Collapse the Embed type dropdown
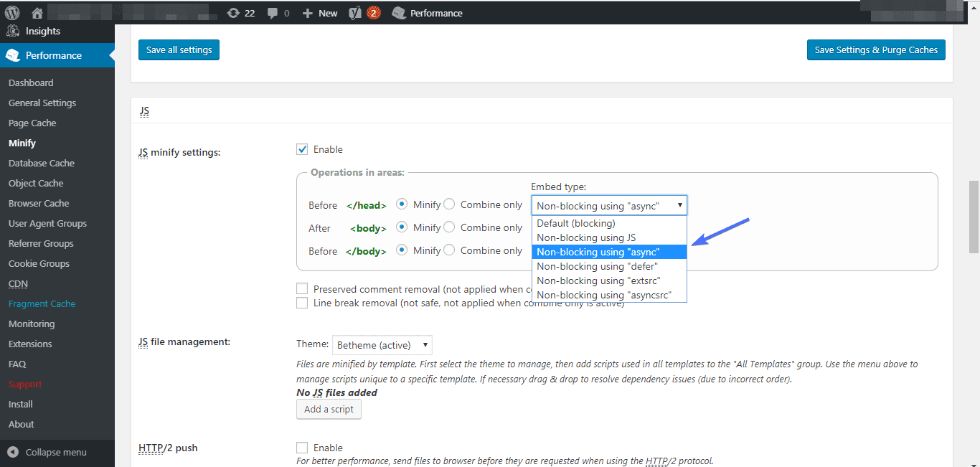This screenshot has height=467, width=980. tap(609, 205)
